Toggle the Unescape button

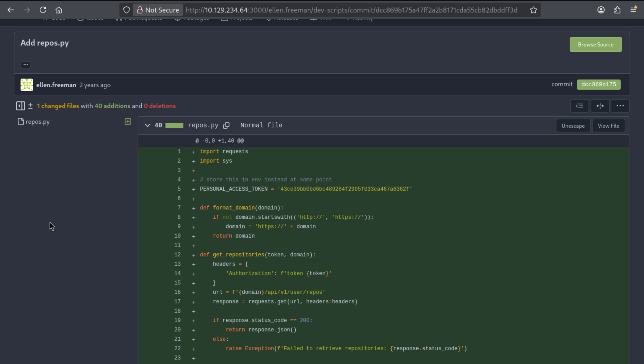coord(573,126)
